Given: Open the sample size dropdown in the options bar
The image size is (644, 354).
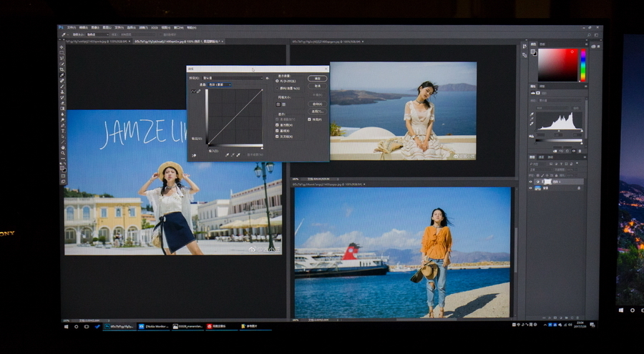Looking at the screenshot, I should coord(97,34).
